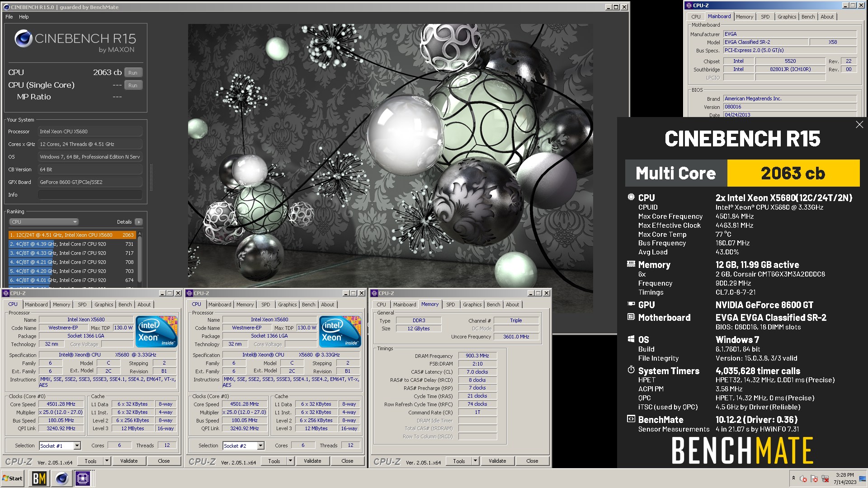The width and height of the screenshot is (868, 488).
Task: Run the CPU Single Core benchmark
Action: tap(133, 85)
